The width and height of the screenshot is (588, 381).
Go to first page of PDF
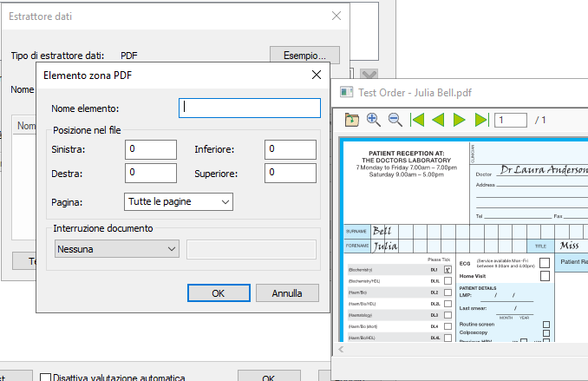[x=418, y=120]
